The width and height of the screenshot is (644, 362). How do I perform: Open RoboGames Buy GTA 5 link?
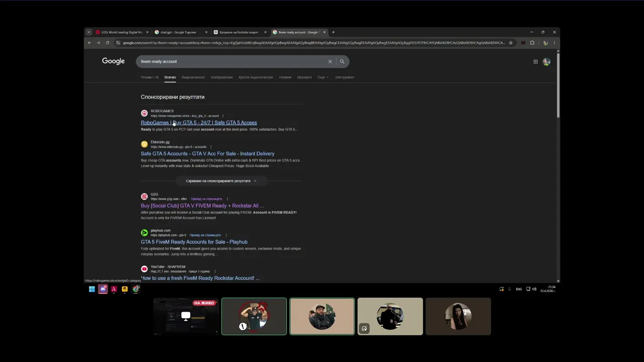click(199, 123)
